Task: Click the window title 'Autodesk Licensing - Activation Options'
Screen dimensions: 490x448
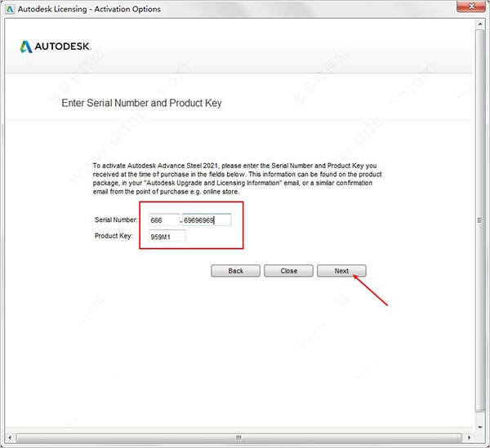Action: [89, 9]
